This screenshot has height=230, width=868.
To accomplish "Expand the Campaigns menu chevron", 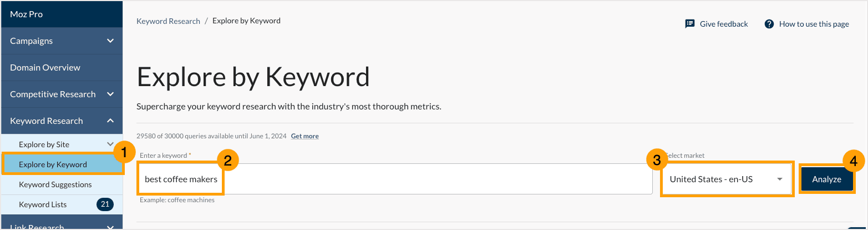I will point(110,41).
